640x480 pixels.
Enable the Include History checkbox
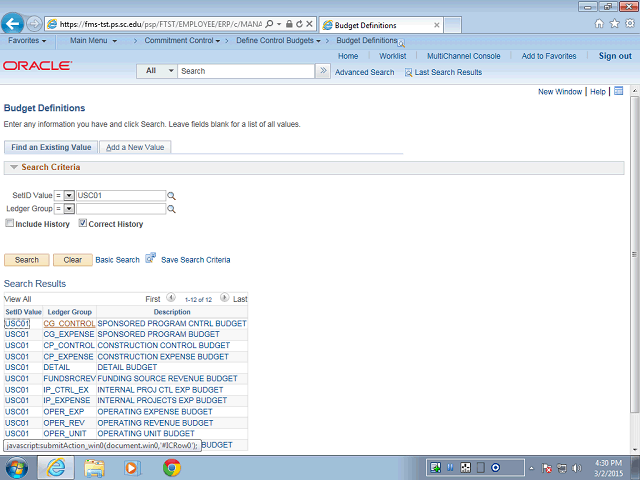(x=9, y=223)
